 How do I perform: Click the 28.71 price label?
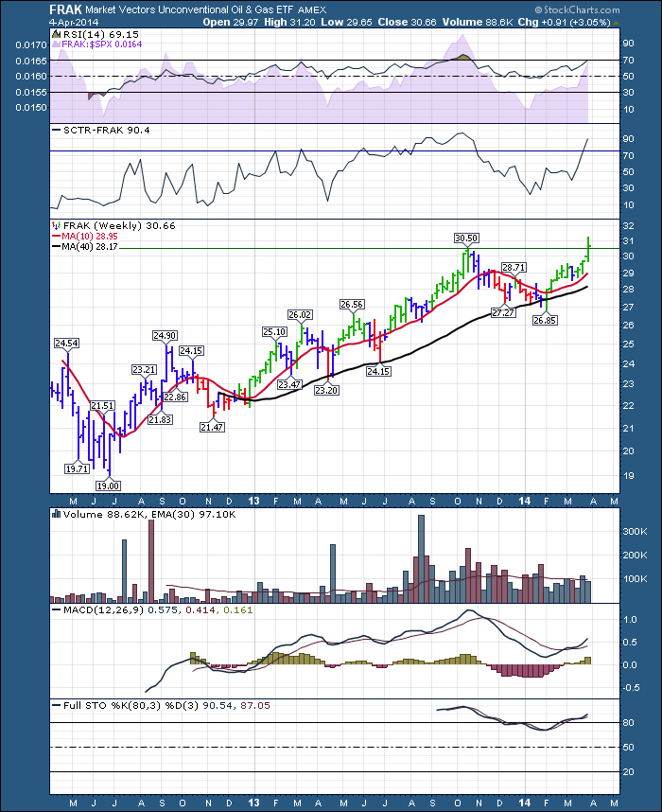[514, 267]
